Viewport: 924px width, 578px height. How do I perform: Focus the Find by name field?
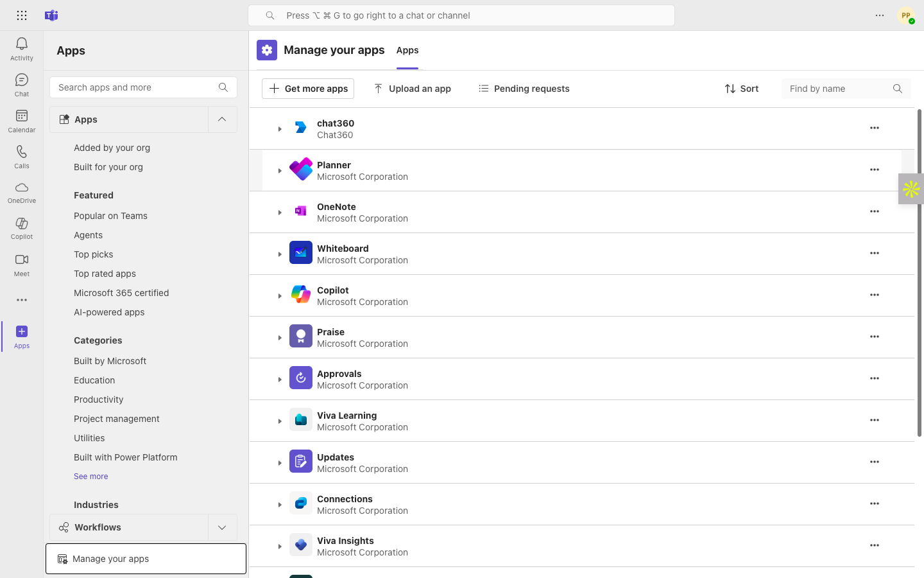coord(846,89)
